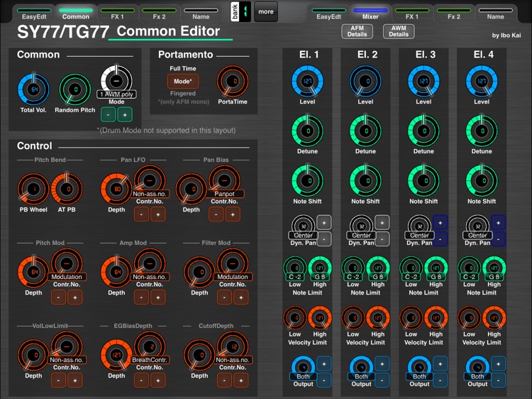The height and width of the screenshot is (399, 532).
Task: Click the Pan LFO Depth knob
Action: point(116,189)
